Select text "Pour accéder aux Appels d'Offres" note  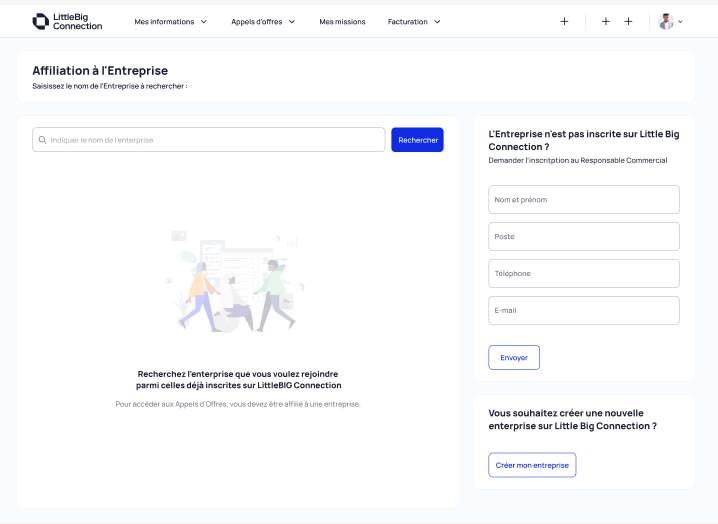[237, 404]
